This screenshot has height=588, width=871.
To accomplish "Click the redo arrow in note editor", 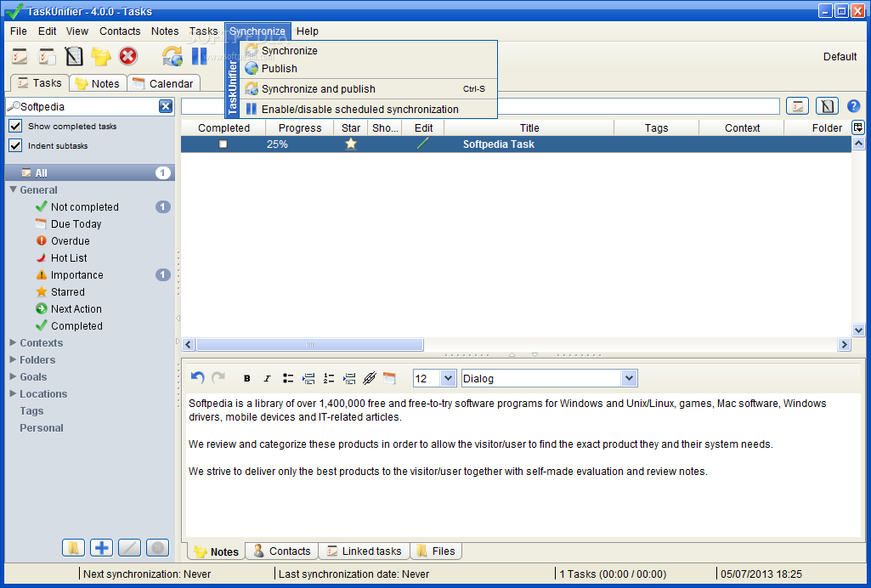I will pos(218,378).
